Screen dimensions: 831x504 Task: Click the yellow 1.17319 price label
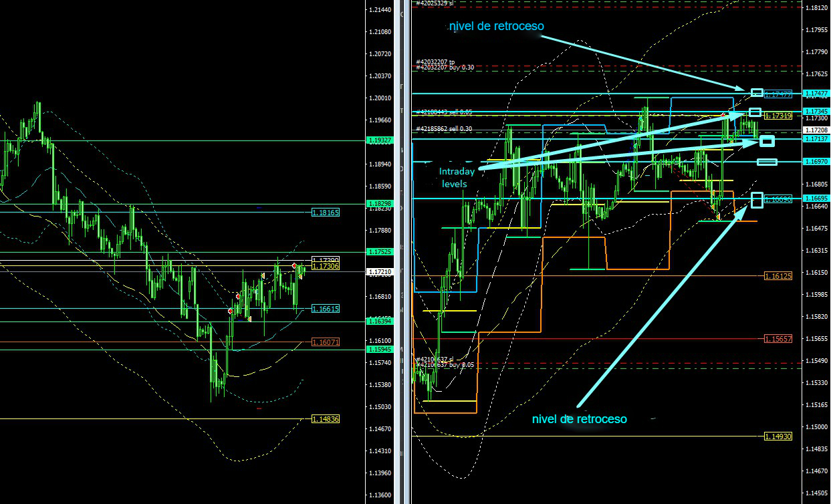tap(778, 116)
